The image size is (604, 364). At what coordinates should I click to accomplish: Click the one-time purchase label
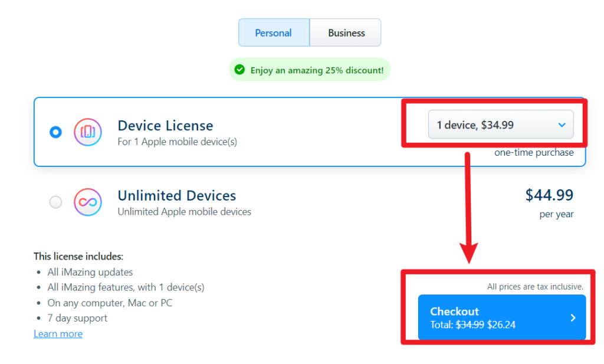534,153
